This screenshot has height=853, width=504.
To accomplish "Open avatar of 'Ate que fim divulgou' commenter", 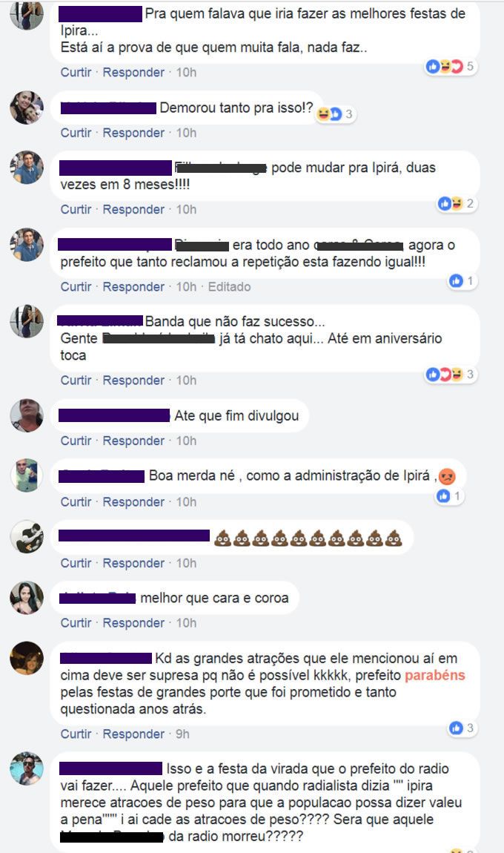I will (27, 415).
